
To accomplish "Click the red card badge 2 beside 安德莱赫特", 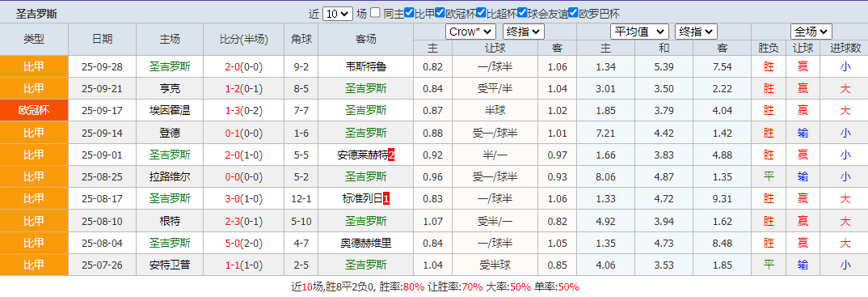I will point(391,155).
